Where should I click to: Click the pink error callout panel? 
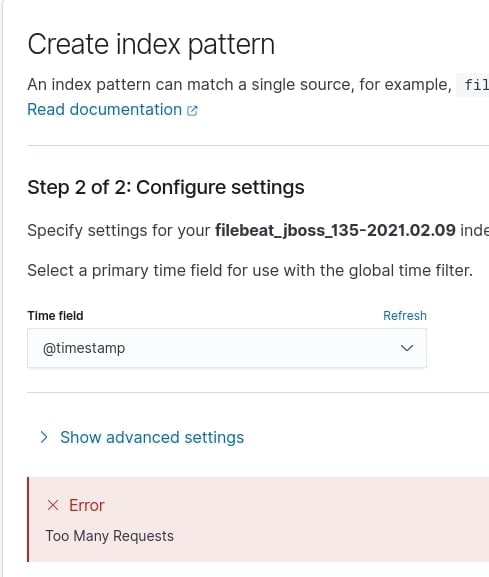[258, 520]
